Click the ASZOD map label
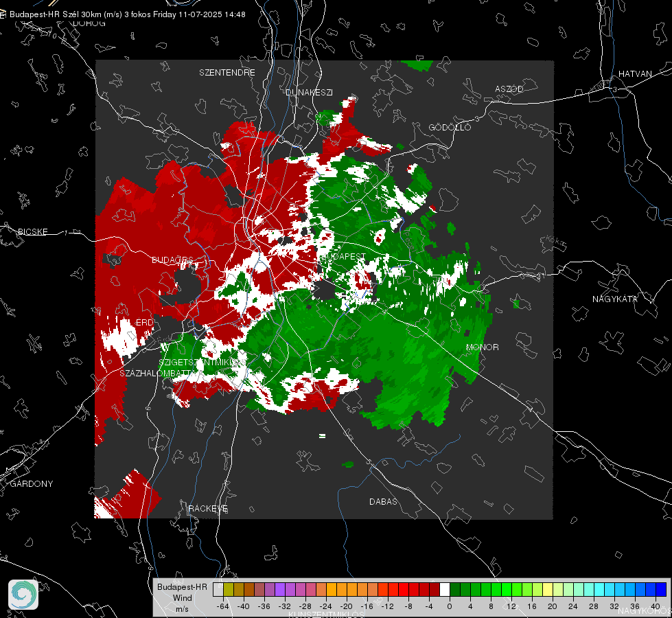672x618 pixels. tap(509, 89)
